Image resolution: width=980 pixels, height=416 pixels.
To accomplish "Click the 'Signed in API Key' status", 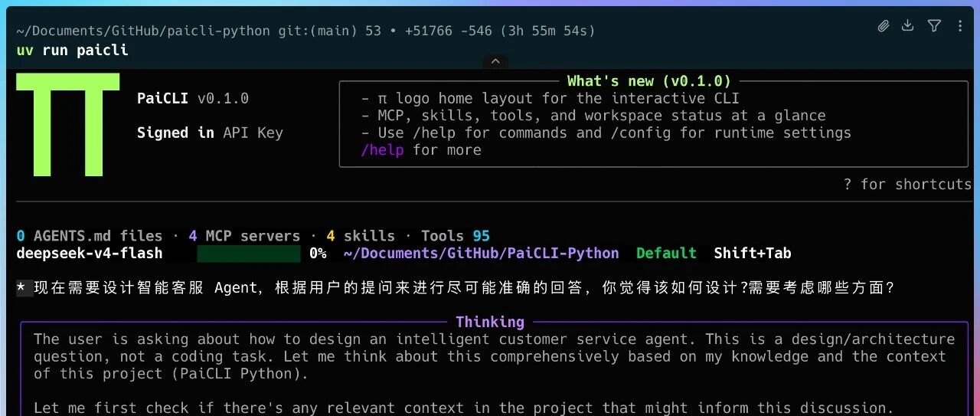I will click(210, 133).
